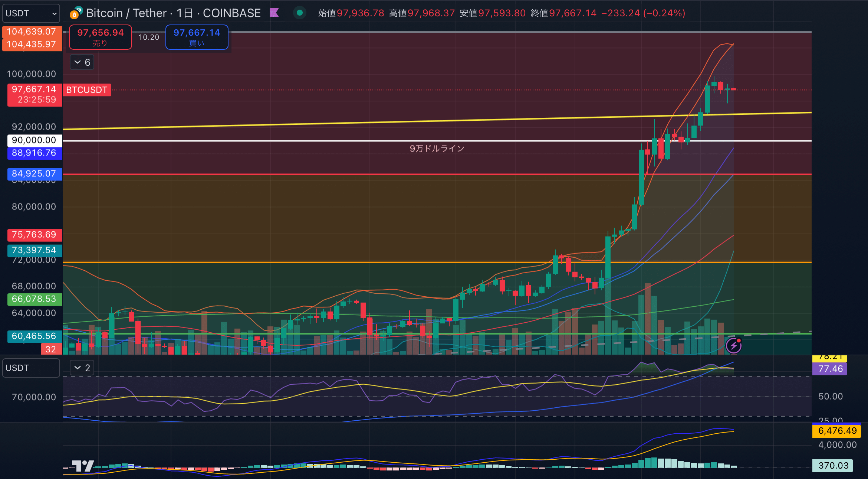The image size is (868, 479).
Task: Click the COINBASE exchange label
Action: (231, 13)
